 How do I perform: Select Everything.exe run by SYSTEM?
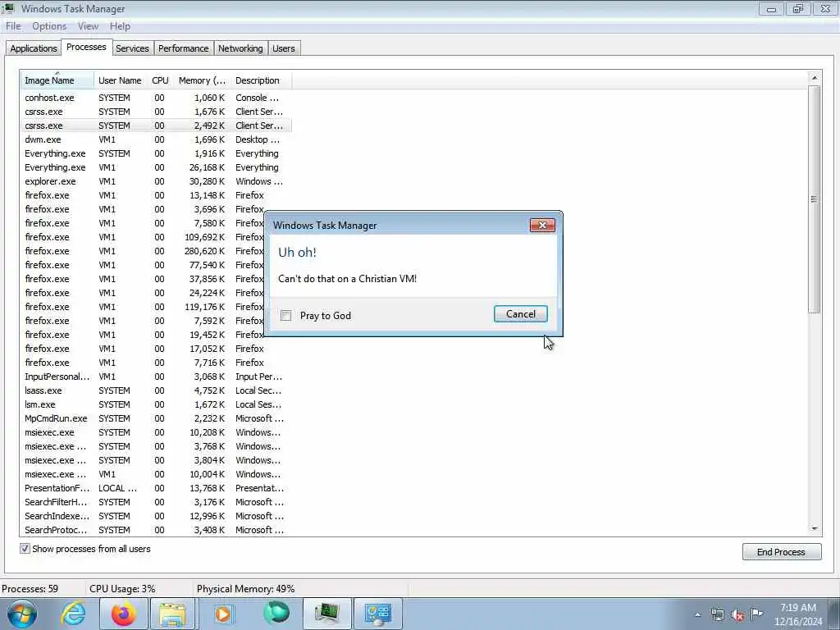[x=157, y=153]
